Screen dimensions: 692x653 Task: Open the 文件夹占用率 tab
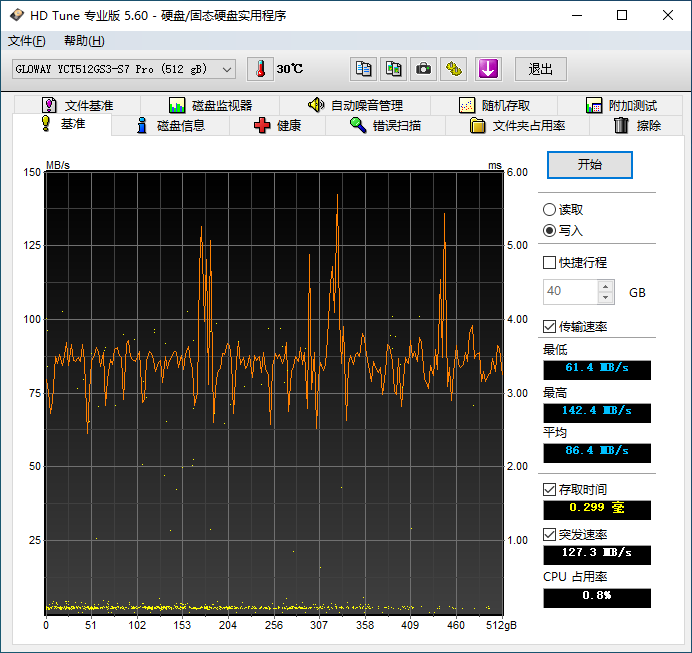[517, 126]
